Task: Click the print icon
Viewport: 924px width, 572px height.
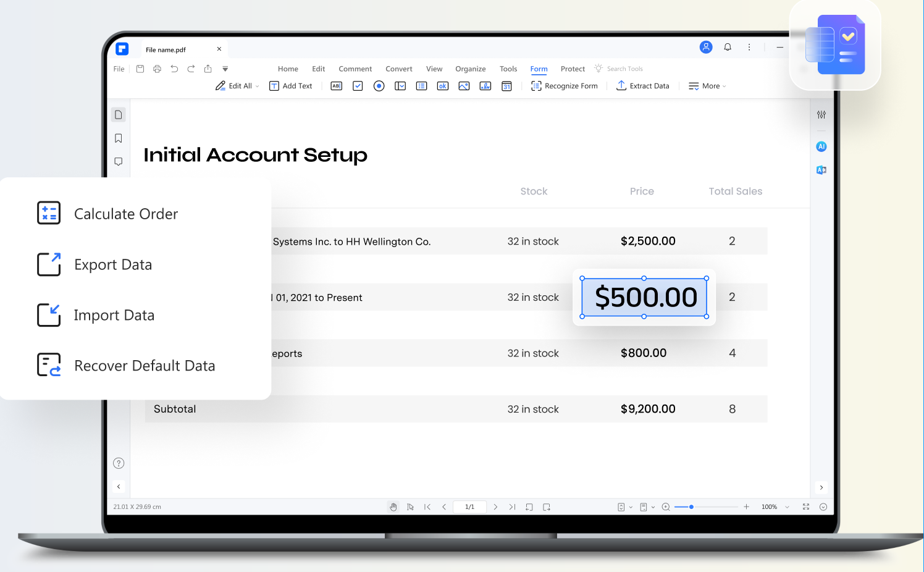Action: point(157,69)
